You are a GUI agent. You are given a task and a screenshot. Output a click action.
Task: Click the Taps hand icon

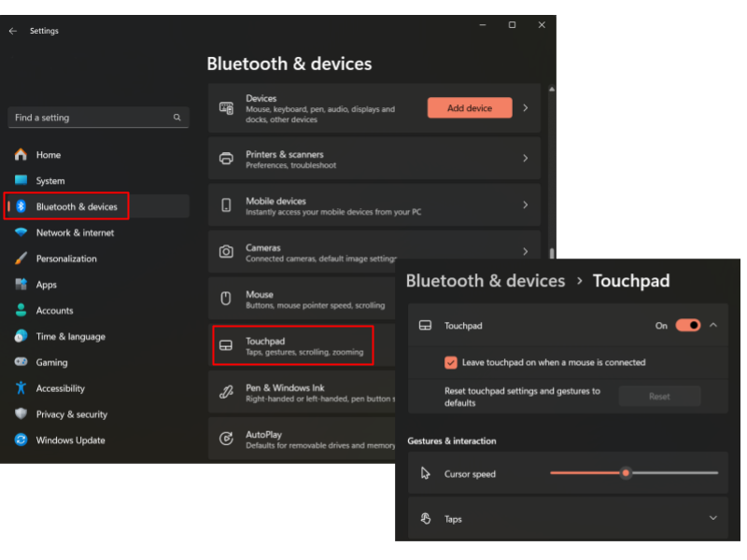(426, 519)
